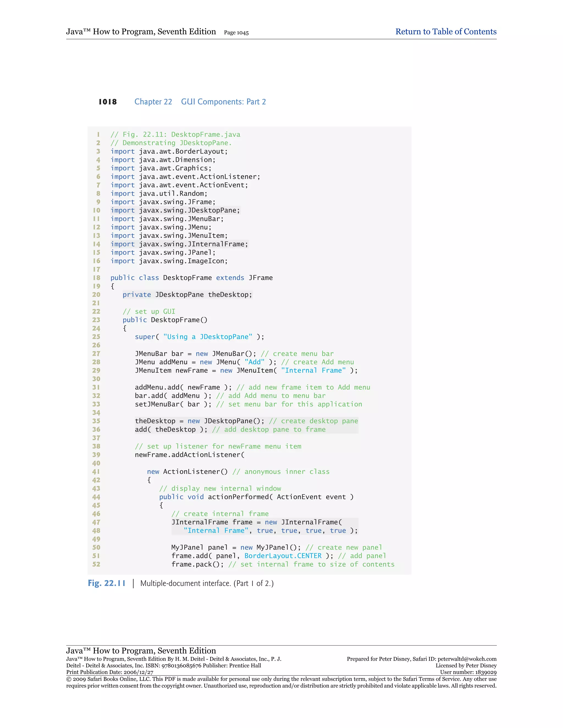Viewport: 563px width, 728px height.
Task: Click the code line importing JDesktopPane
Action: point(175,210)
